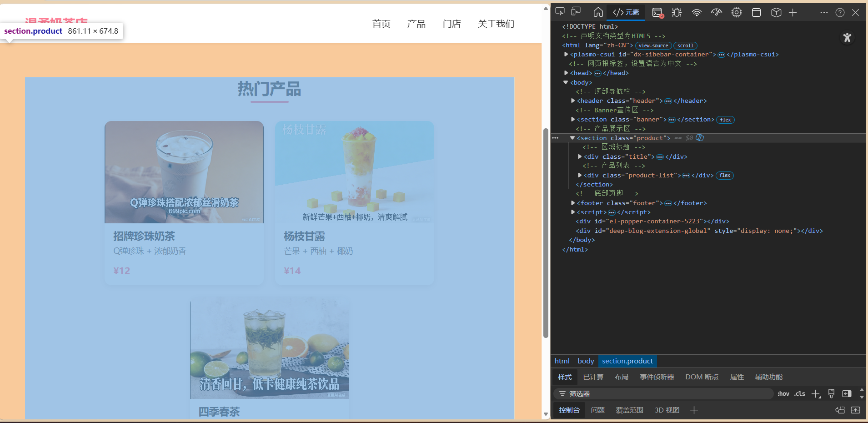This screenshot has height=423, width=868.
Task: Close the DevTools panel
Action: [855, 12]
